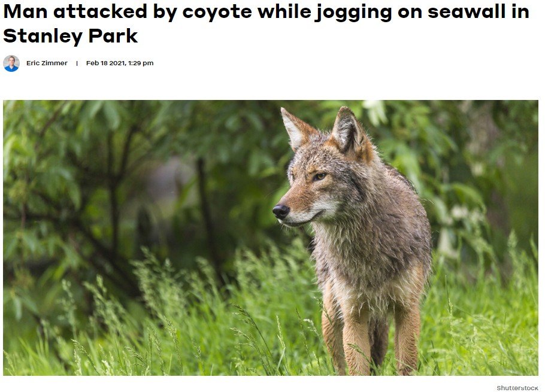The height and width of the screenshot is (392, 545).
Task: Click the Shutterstock photo credit
Action: 517,387
